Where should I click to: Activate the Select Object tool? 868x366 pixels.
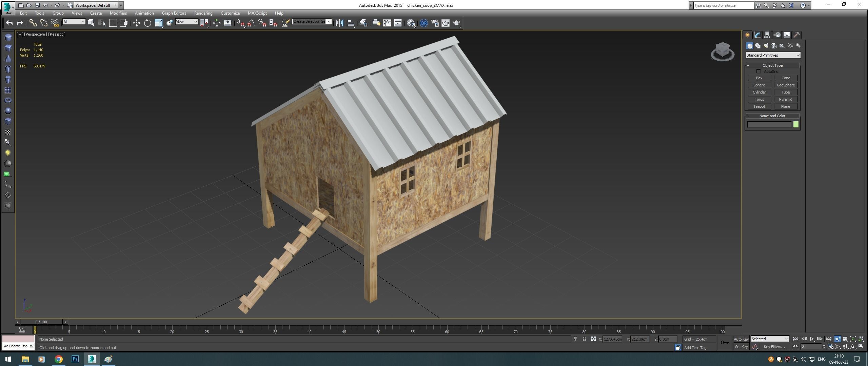coord(91,23)
